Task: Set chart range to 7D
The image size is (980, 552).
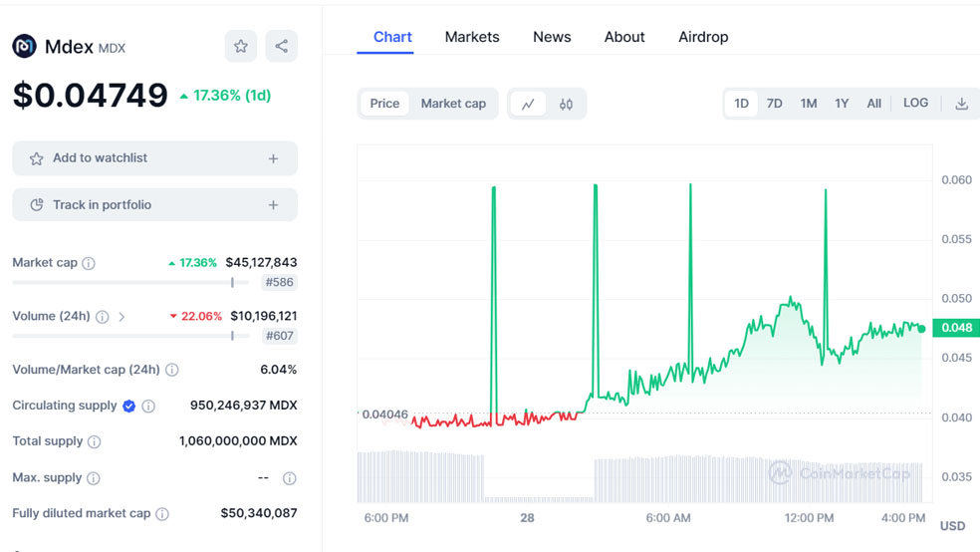Action: point(775,104)
